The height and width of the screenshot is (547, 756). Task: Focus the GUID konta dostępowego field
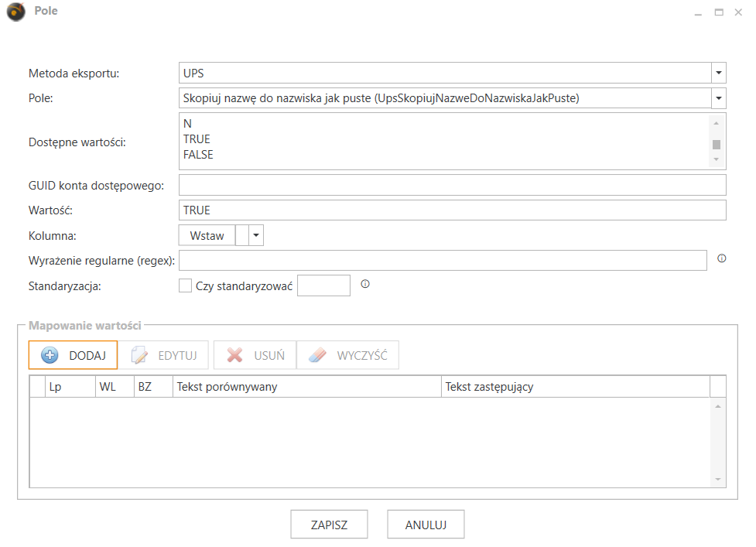point(452,185)
